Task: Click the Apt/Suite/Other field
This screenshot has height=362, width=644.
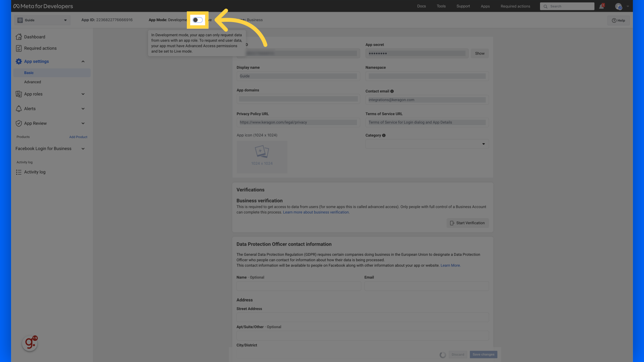Action: (x=363, y=336)
